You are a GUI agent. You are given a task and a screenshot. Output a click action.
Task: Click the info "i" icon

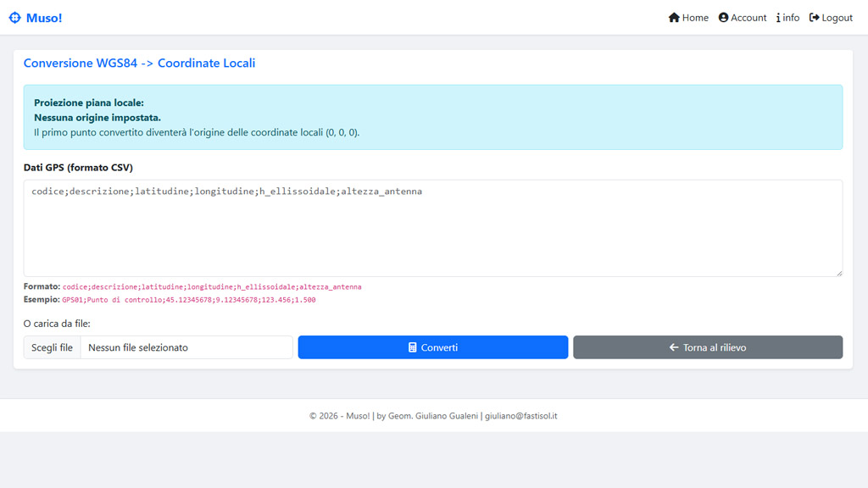pos(778,18)
